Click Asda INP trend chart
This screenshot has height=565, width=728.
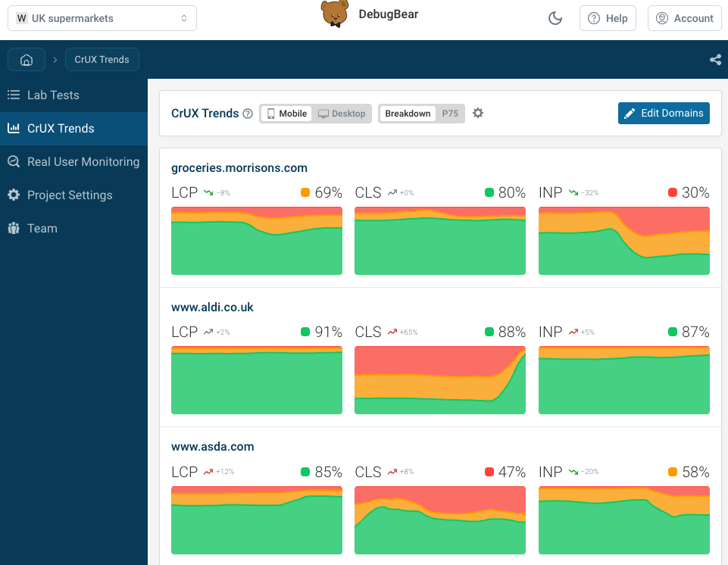(x=624, y=520)
